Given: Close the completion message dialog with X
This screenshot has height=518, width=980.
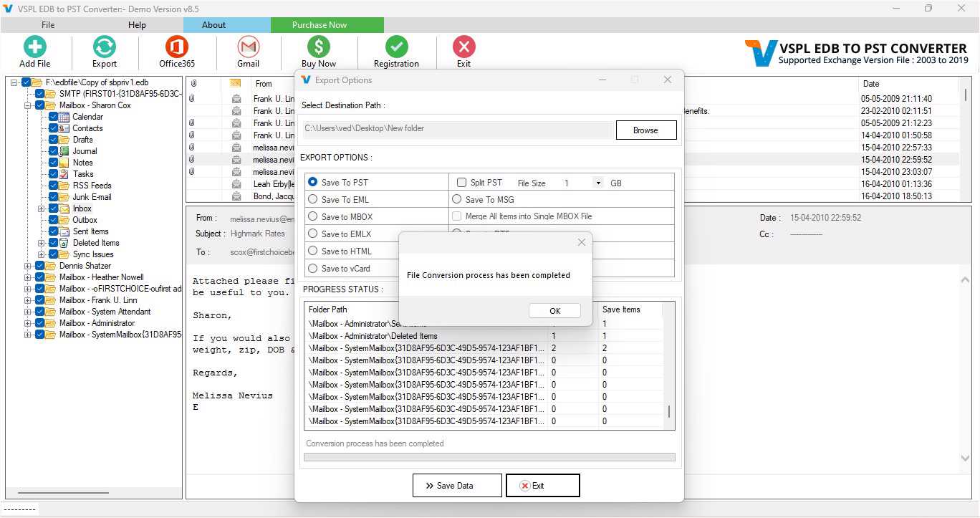Looking at the screenshot, I should coord(581,242).
